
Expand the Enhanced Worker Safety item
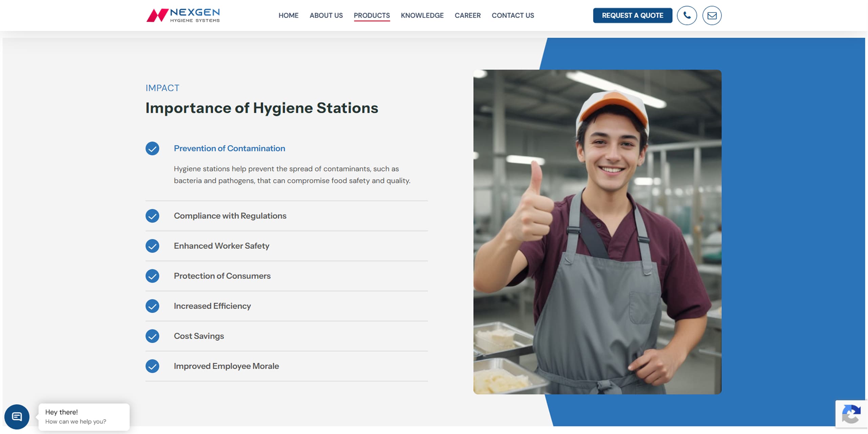pyautogui.click(x=287, y=246)
